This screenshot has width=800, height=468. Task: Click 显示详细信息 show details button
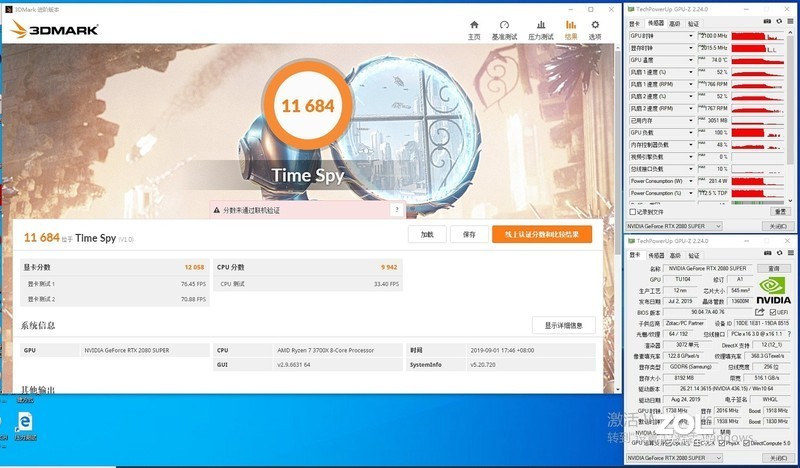[x=563, y=325]
